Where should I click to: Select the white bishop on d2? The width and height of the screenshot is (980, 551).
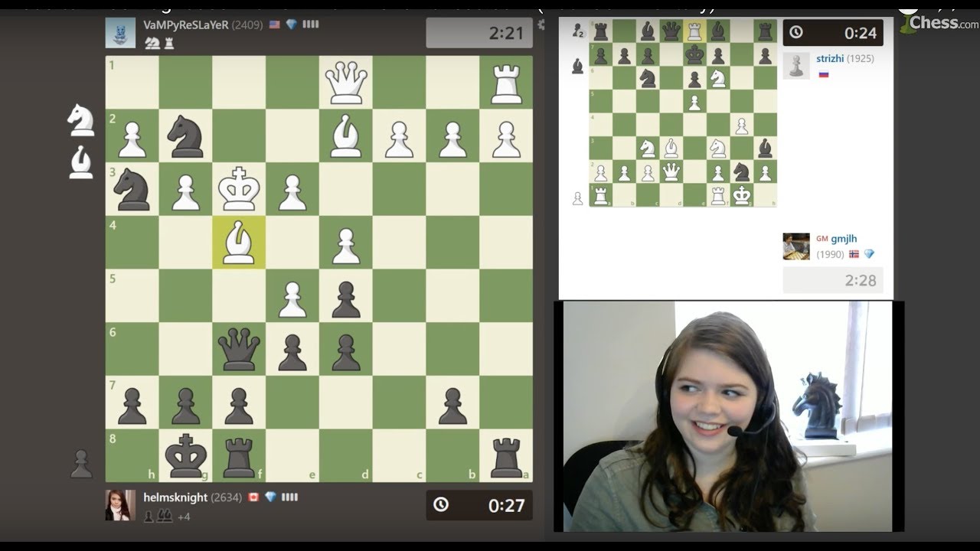click(x=345, y=135)
